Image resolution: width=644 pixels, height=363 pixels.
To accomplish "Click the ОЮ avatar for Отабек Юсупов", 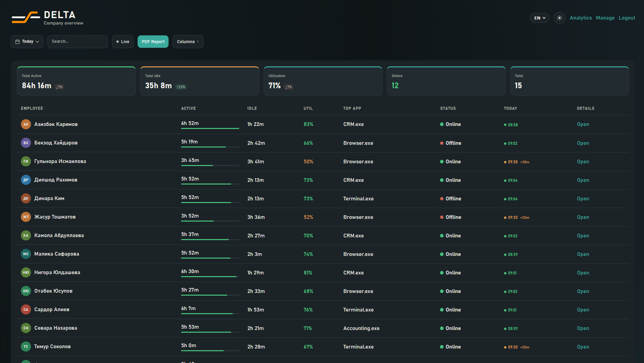I will 26,291.
